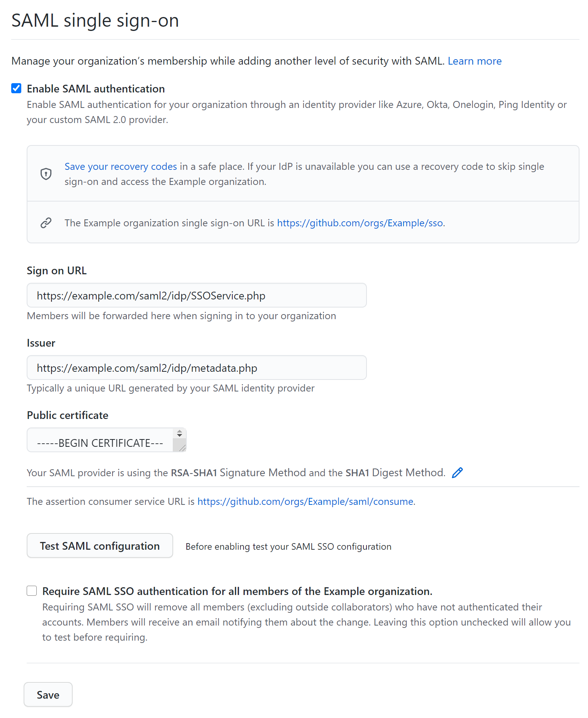Click the down scroll arrow in certificate box

(179, 436)
